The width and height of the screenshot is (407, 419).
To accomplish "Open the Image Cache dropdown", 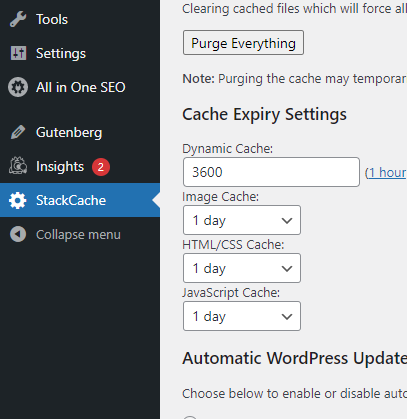I will (x=242, y=220).
